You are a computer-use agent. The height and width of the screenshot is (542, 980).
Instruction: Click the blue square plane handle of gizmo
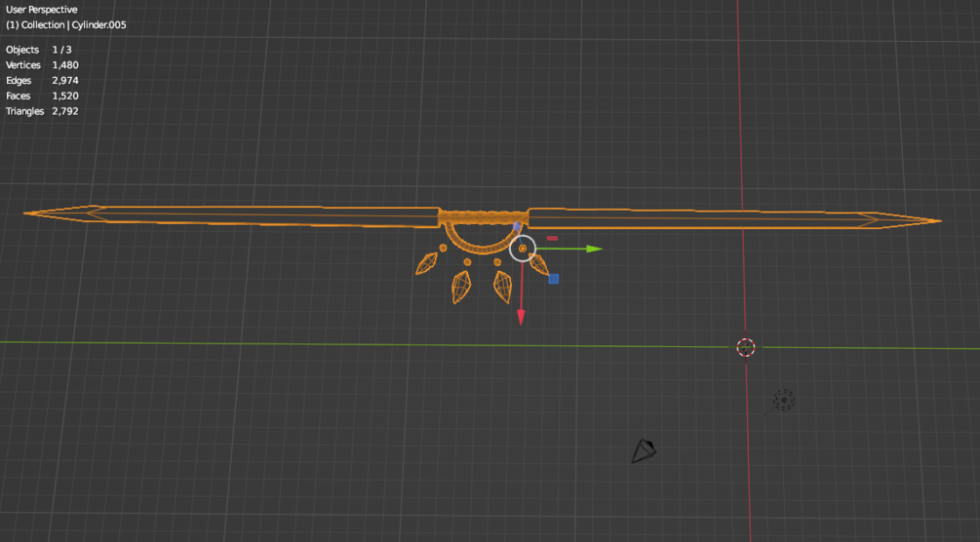[x=553, y=279]
